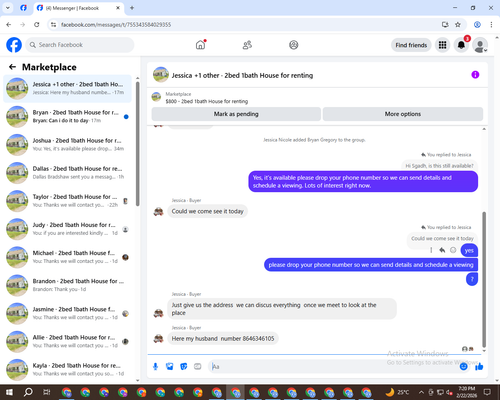Open more menu next to 'yes' message
This screenshot has height=400, width=500.
point(431,250)
